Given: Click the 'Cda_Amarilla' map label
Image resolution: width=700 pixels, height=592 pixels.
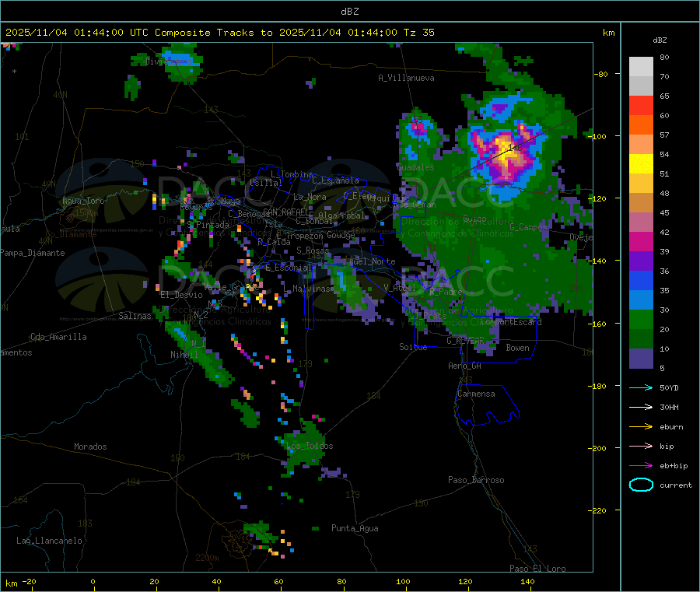Looking at the screenshot, I should coord(58,337).
